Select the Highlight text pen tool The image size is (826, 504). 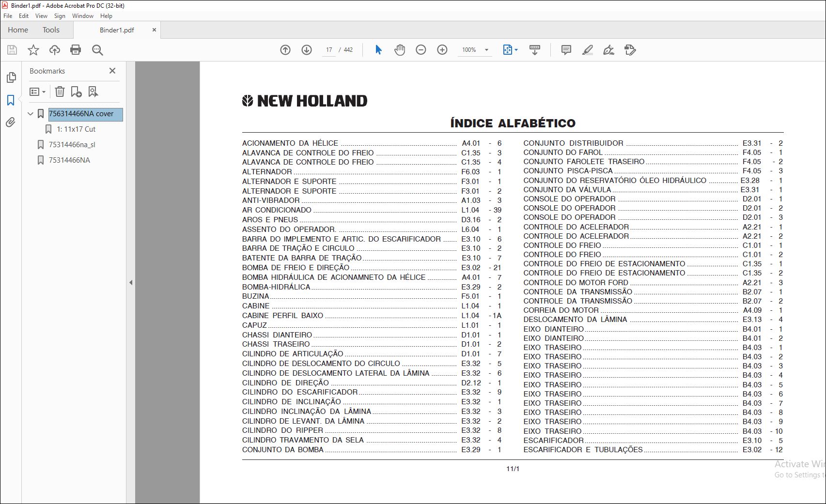587,50
